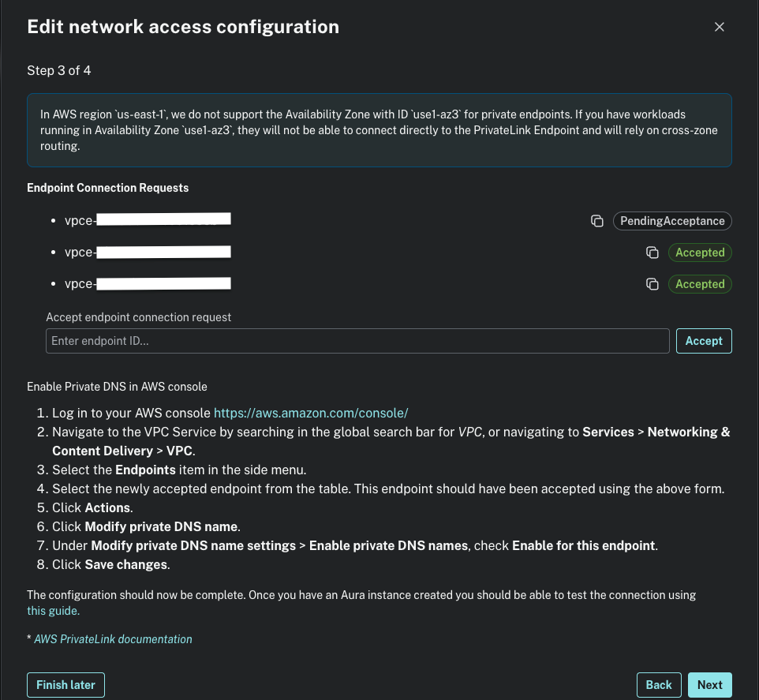Viewport: 759px width, 700px height.
Task: Proceed with the Next button
Action: pyautogui.click(x=709, y=685)
